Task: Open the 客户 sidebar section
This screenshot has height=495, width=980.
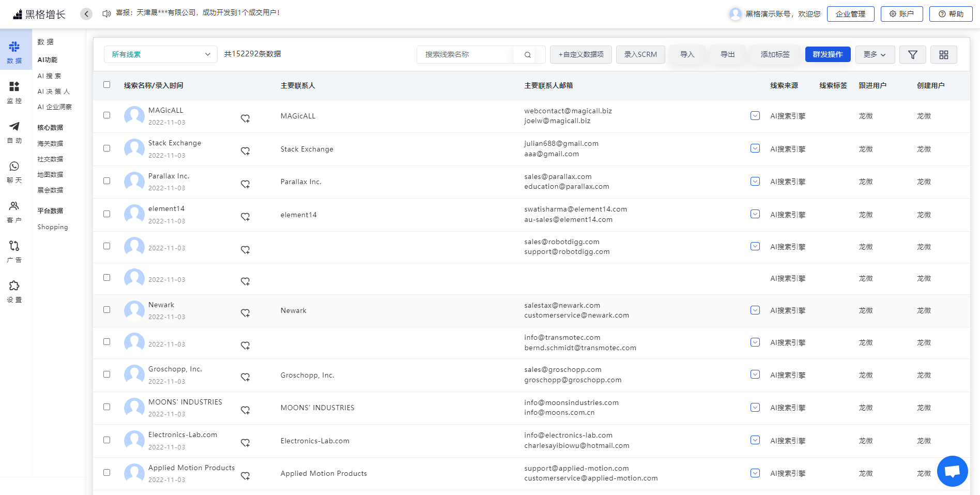Action: tap(14, 212)
